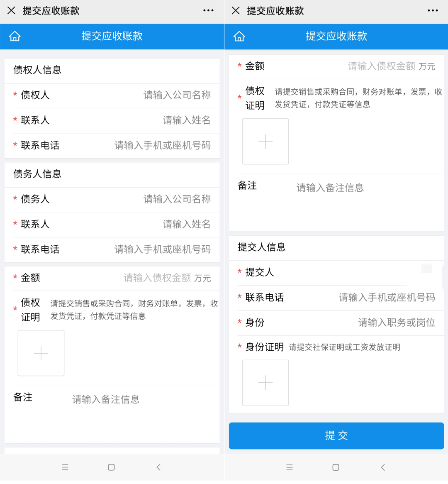Viewport: 448px width, 484px height.
Task: Open the three-dot menu on the right screen
Action: coord(433,11)
